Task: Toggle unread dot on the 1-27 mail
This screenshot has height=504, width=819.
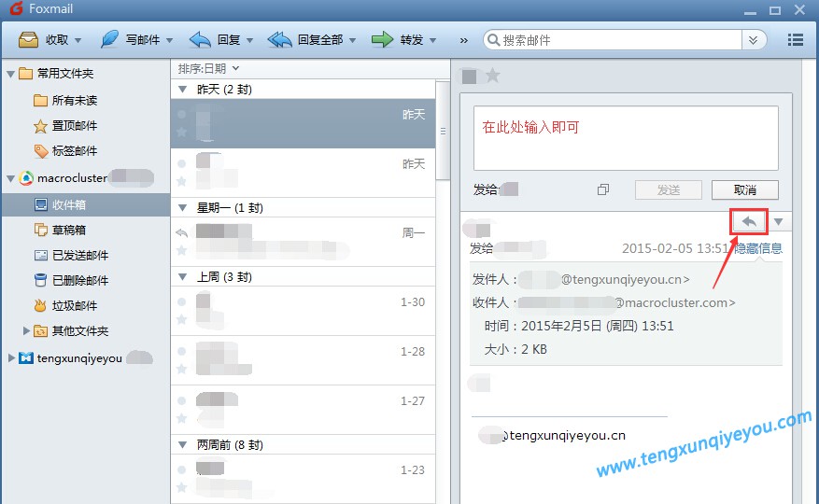Action: coord(182,400)
